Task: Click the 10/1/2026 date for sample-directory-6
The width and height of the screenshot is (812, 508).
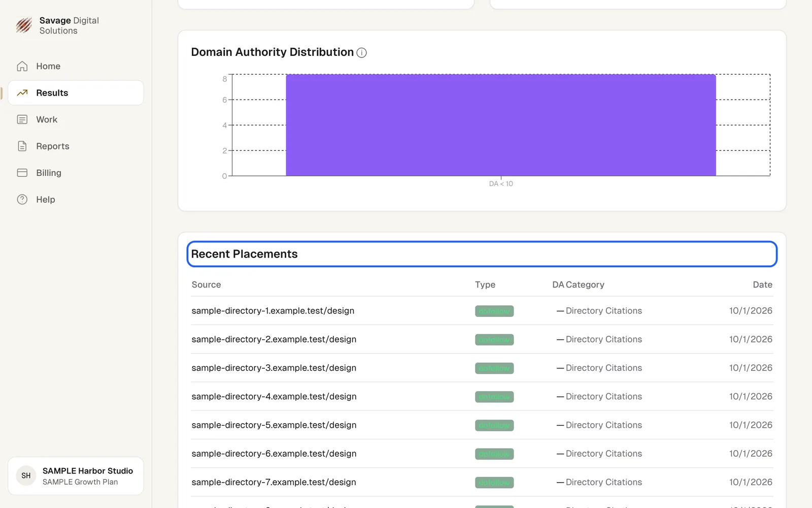Action: 751,454
